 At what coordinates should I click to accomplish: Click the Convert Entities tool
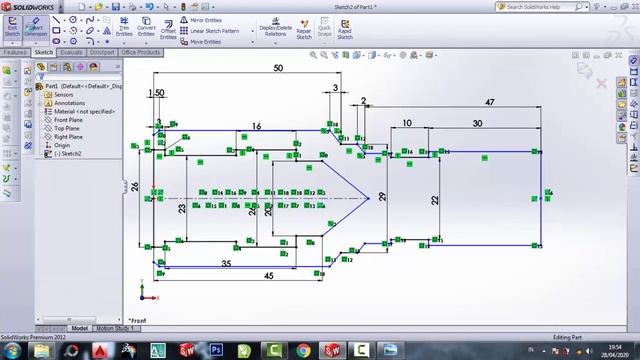click(146, 27)
